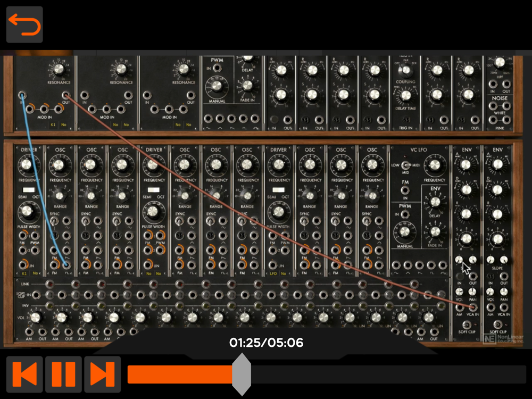This screenshot has height=399, width=532.
Task: Click the HPF IN jack
Action: [x=493, y=84]
